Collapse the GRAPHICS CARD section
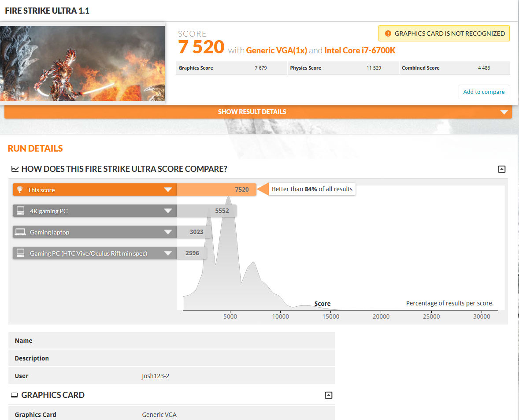519x420 pixels. pyautogui.click(x=328, y=395)
